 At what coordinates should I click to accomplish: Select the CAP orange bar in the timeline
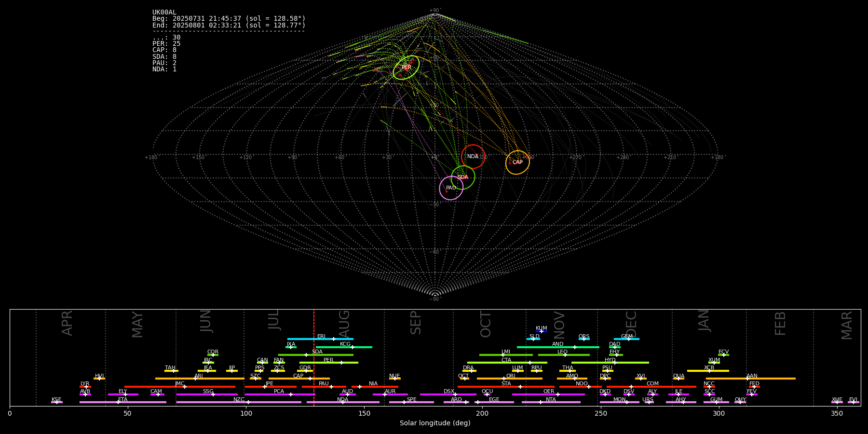click(299, 379)
